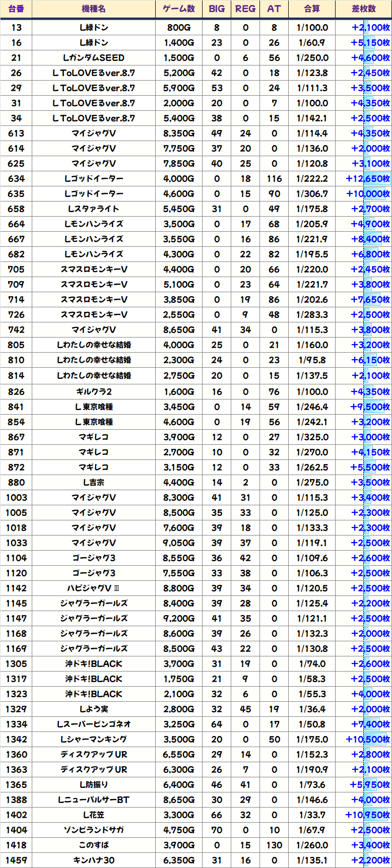
Task: Click the 機種名 column header
Action: point(94,9)
